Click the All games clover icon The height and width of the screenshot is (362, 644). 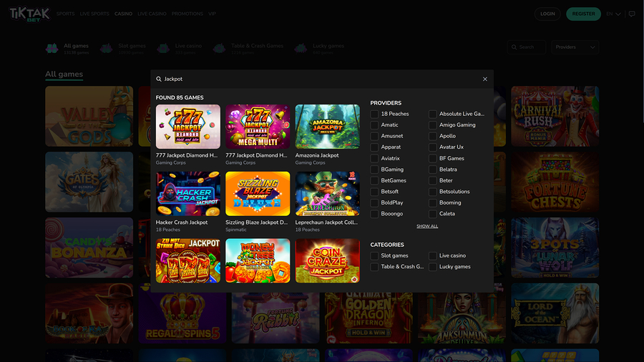(x=52, y=49)
